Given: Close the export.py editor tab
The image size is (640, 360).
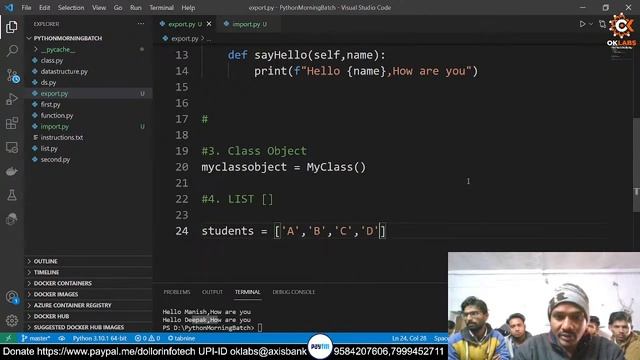Looking at the screenshot, I should coord(209,24).
